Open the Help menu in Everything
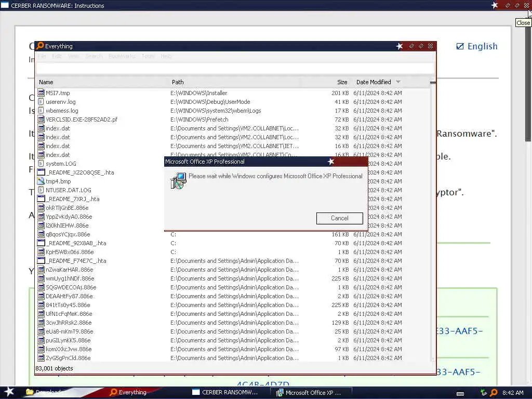Image resolution: width=532 pixels, height=399 pixels. [x=166, y=56]
